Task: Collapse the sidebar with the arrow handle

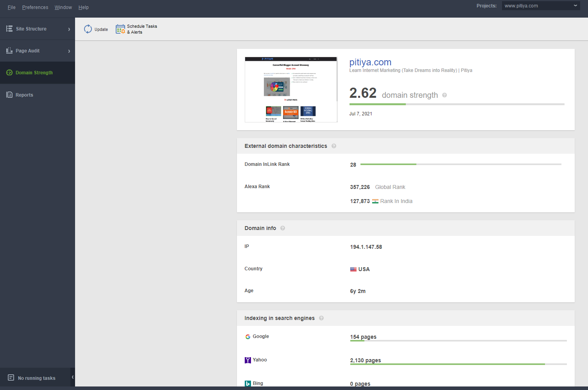Action: click(73, 377)
